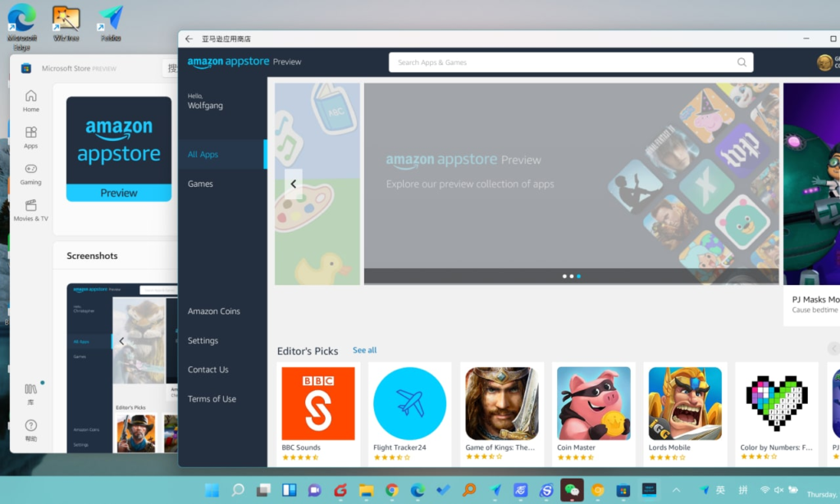The width and height of the screenshot is (840, 504).
Task: Open Task View on the taskbar
Action: 263,490
